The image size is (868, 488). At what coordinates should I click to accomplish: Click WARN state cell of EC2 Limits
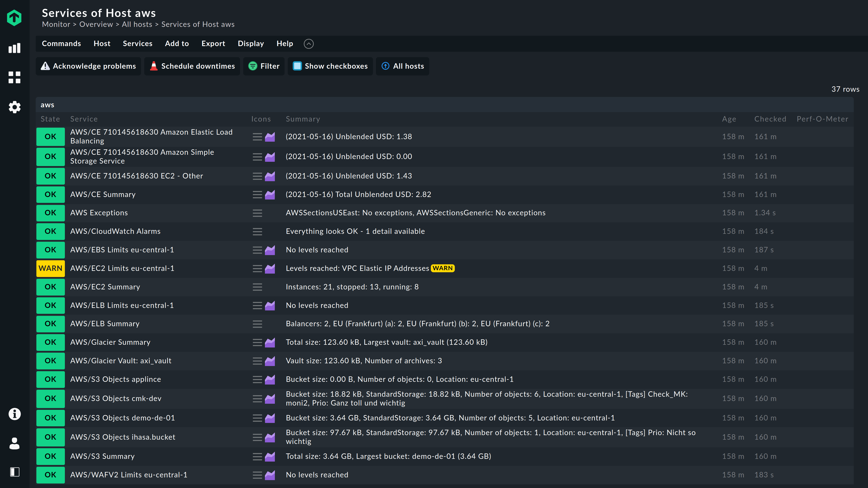(51, 268)
